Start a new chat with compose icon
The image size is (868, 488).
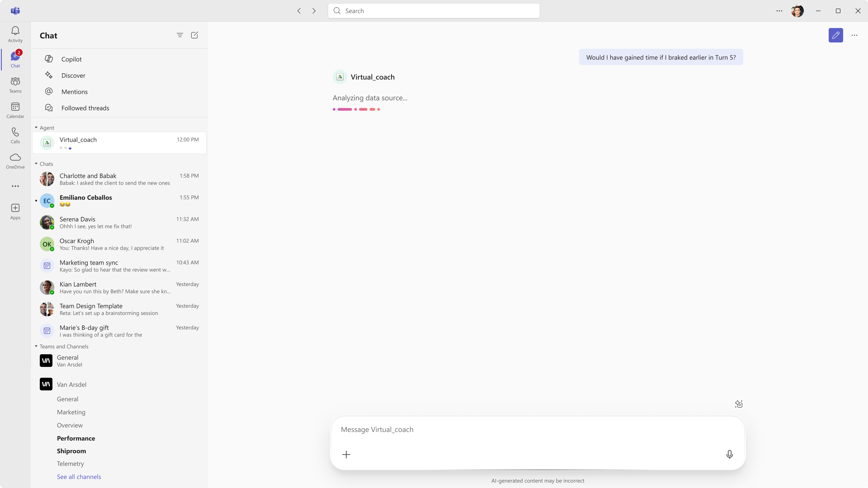(x=194, y=35)
